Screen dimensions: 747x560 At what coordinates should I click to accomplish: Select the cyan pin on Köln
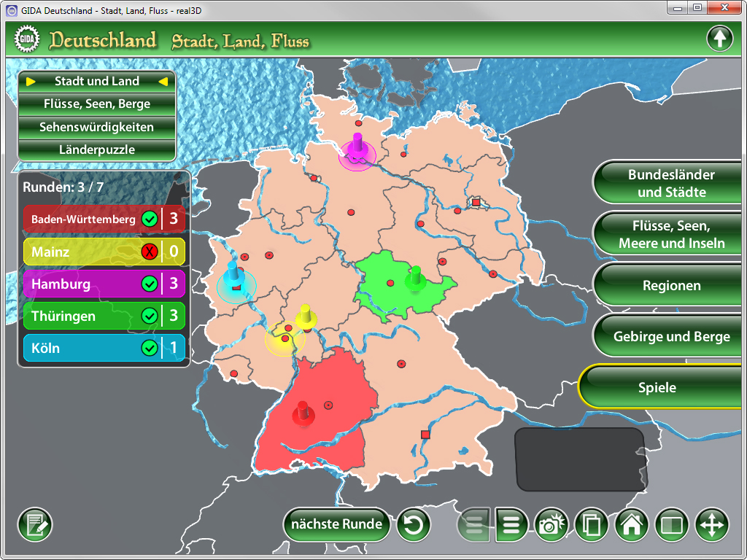(233, 274)
